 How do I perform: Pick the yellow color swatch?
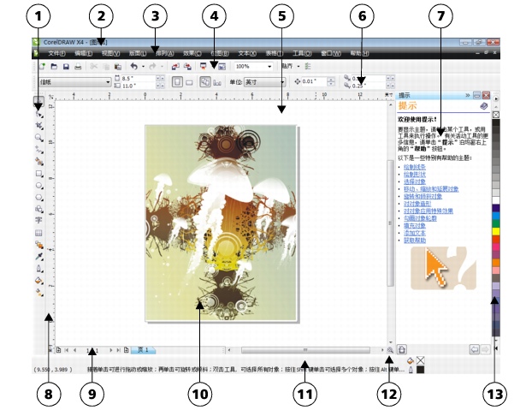click(496, 232)
